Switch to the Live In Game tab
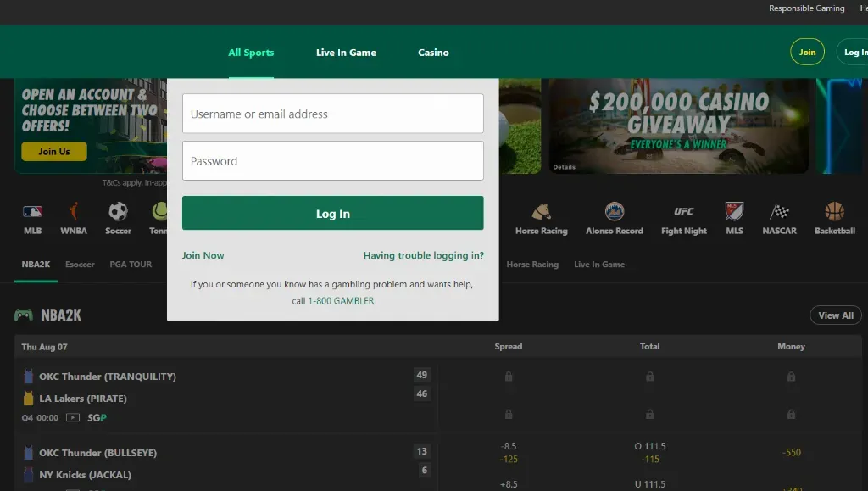This screenshot has width=868, height=491. (346, 53)
